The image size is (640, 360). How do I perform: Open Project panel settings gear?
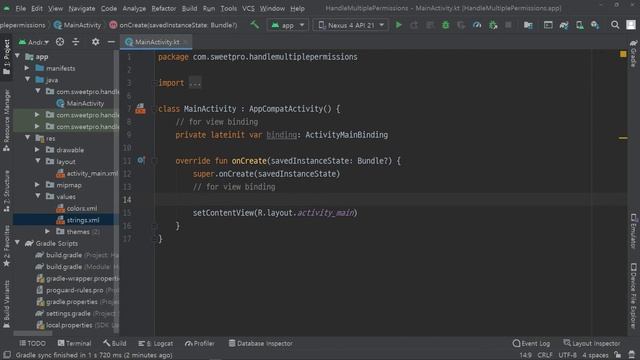pos(96,42)
